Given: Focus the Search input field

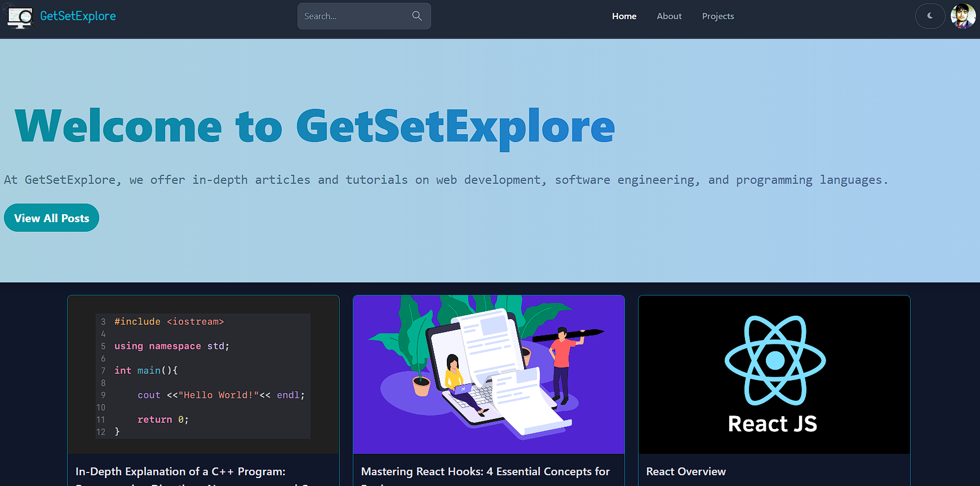Looking at the screenshot, I should point(364,16).
